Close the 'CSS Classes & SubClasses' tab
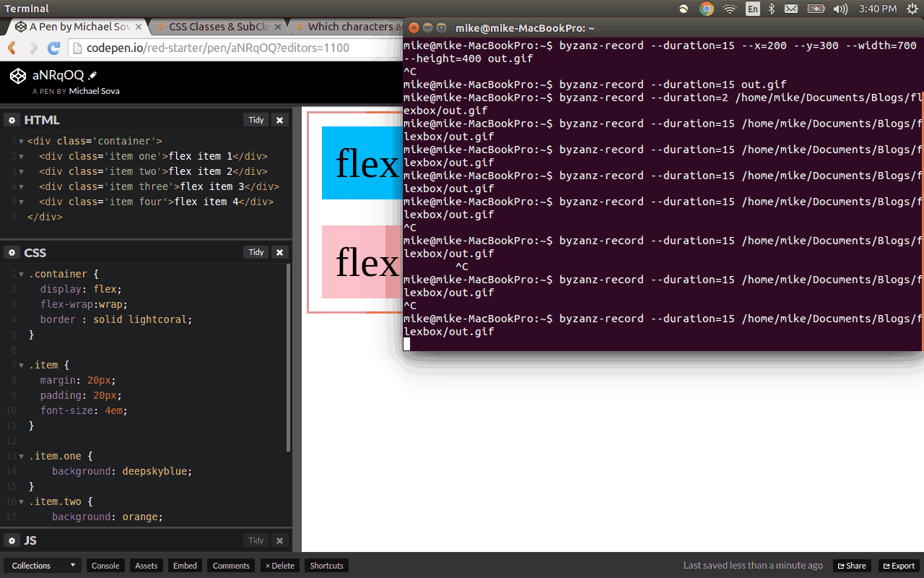 (x=279, y=27)
